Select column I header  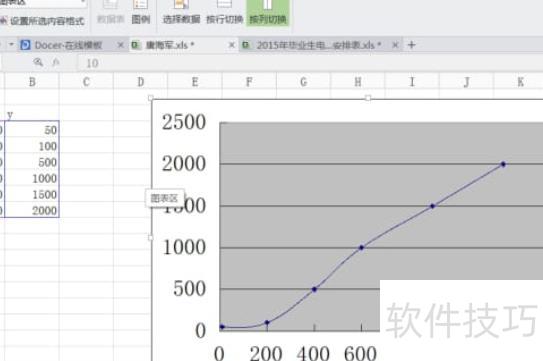pyautogui.click(x=412, y=82)
